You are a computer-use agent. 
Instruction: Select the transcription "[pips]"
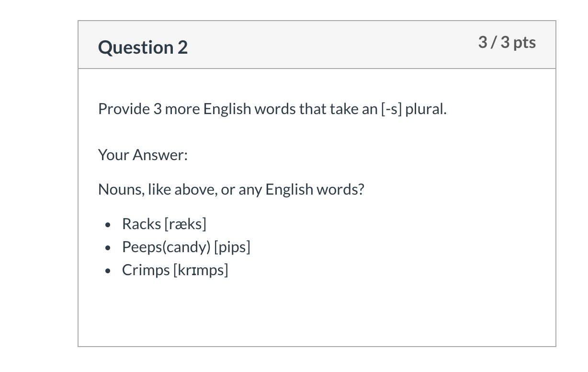click(x=232, y=247)
